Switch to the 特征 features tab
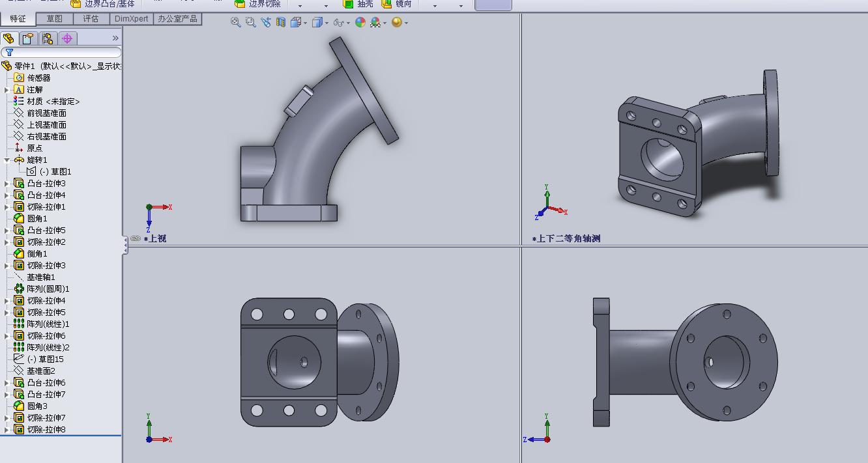 18,19
